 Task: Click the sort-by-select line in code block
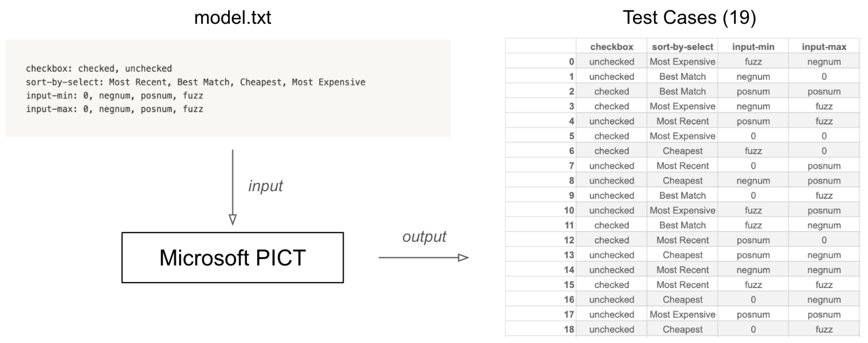(x=195, y=82)
